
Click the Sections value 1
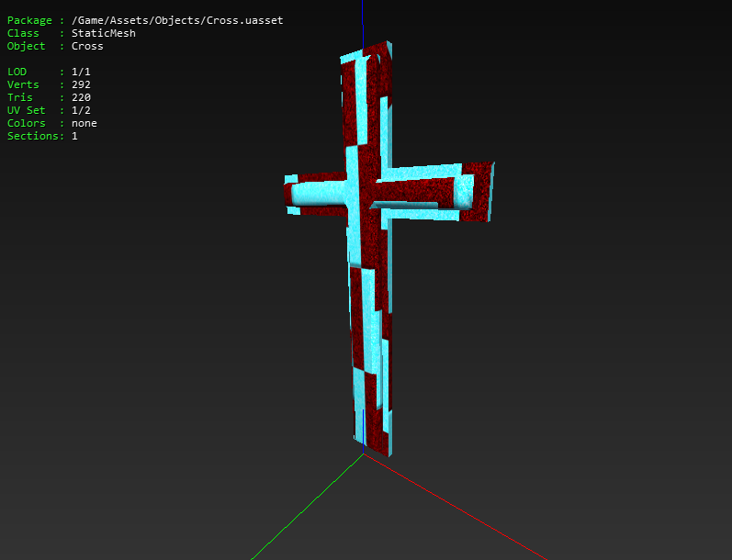pyautogui.click(x=74, y=136)
